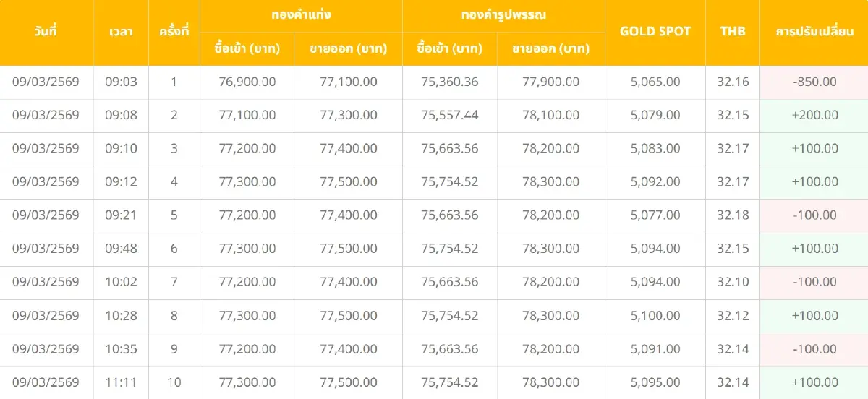This screenshot has height=399, width=868.
Task: Click the ทองคำรูปพรรณ header group
Action: pos(503,15)
